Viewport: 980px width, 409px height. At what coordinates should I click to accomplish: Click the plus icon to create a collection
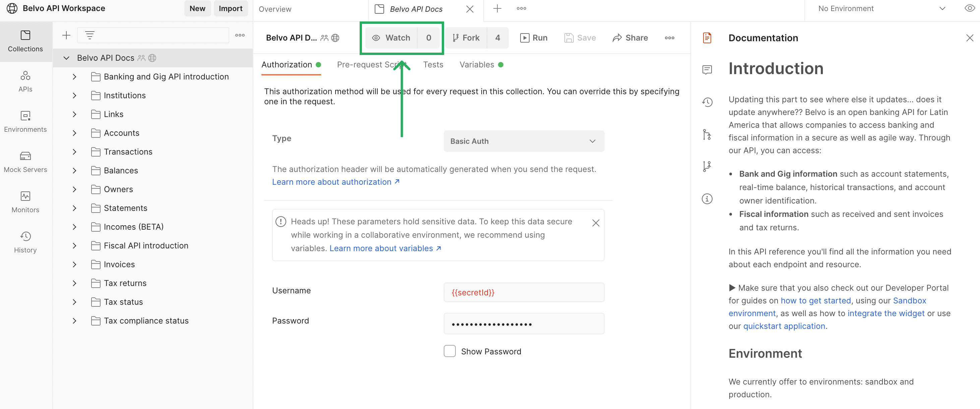pos(66,36)
